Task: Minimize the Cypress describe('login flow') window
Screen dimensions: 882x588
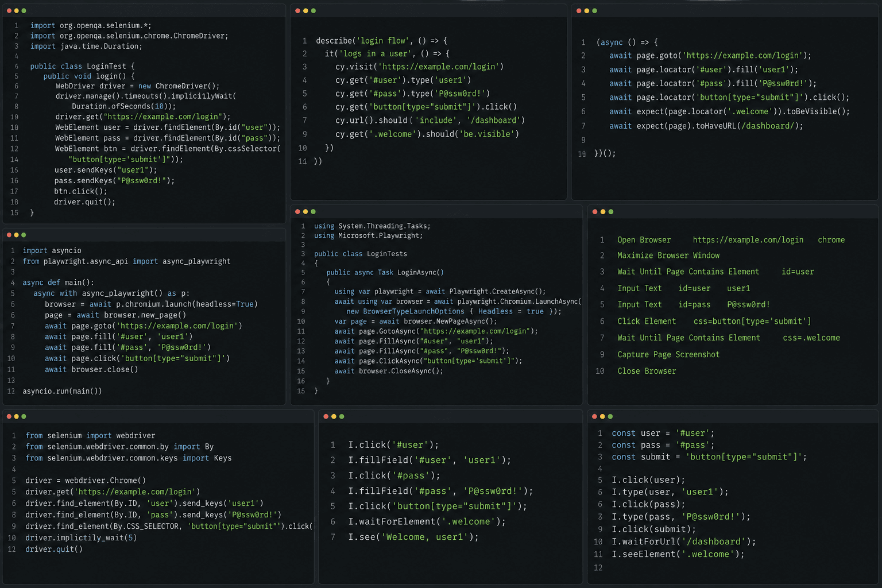Action: point(305,11)
